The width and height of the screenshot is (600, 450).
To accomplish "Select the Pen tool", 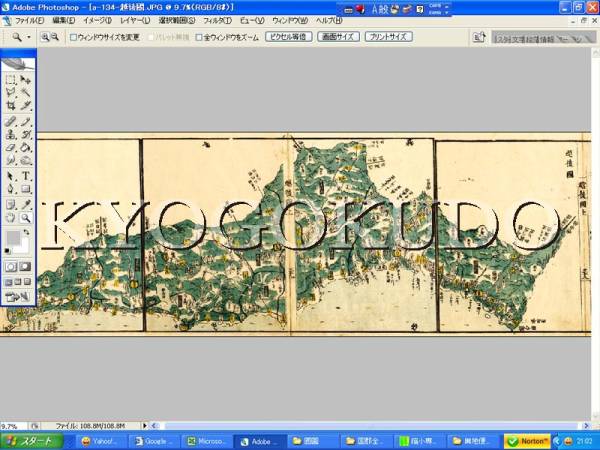I will (11, 189).
